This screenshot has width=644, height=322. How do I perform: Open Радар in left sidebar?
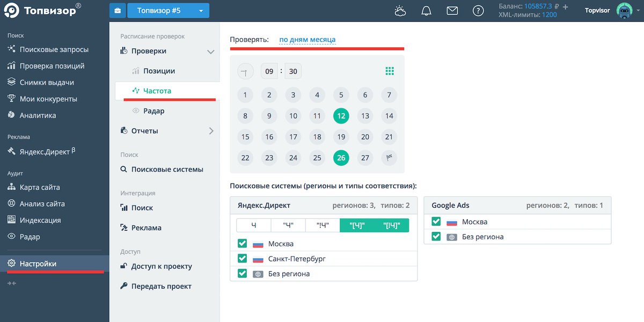pos(30,237)
